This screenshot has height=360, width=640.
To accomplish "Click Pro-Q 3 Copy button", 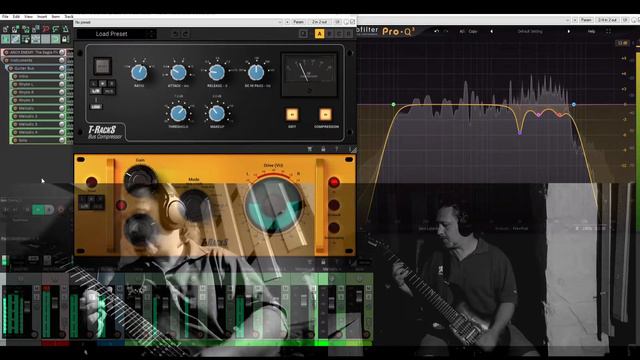I will (473, 31).
